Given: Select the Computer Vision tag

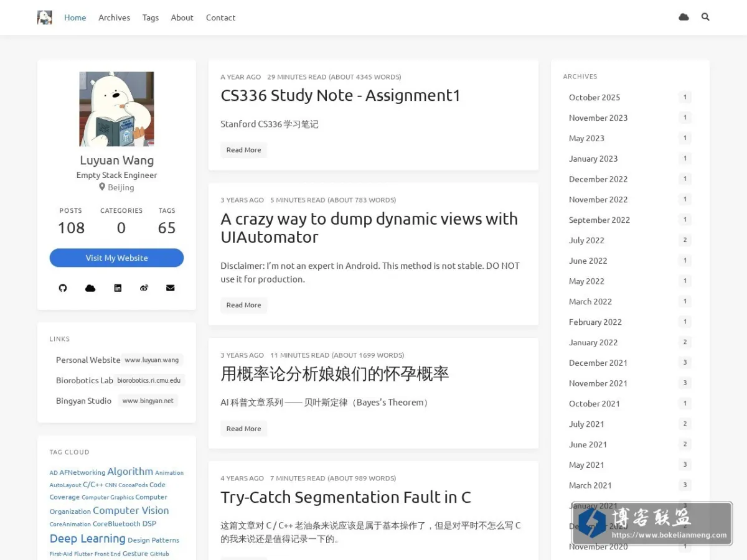Looking at the screenshot, I should tap(131, 510).
